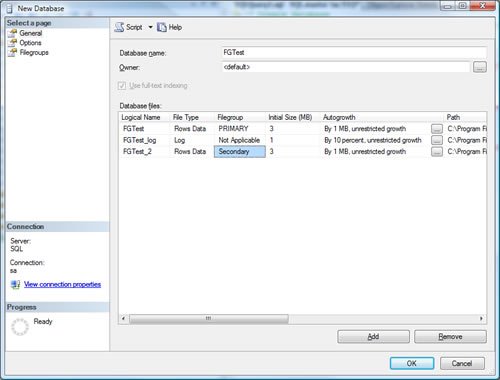The image size is (500, 380).
Task: Click autogrowth text By 10 percent
Action: tap(373, 140)
